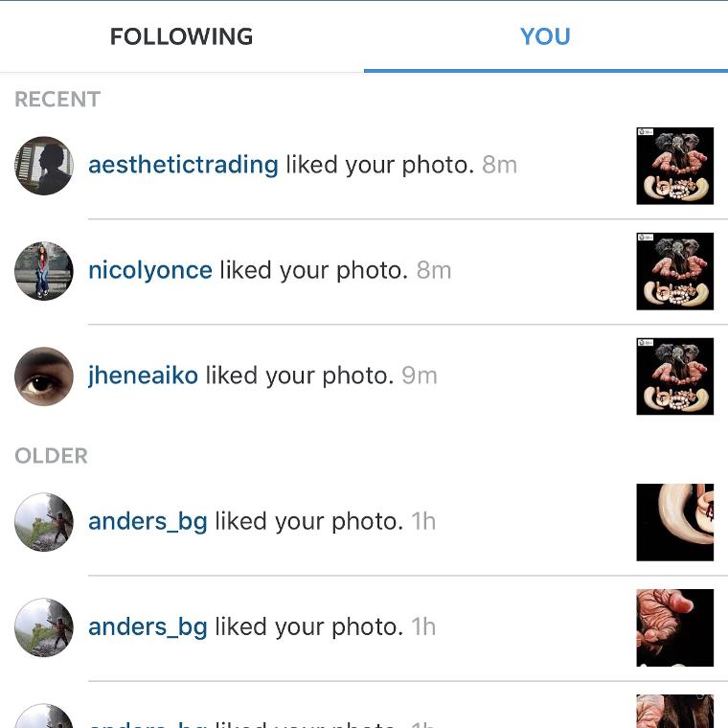The height and width of the screenshot is (728, 728).
Task: Tap jheneaiko's eye profile picture
Action: pyautogui.click(x=44, y=376)
